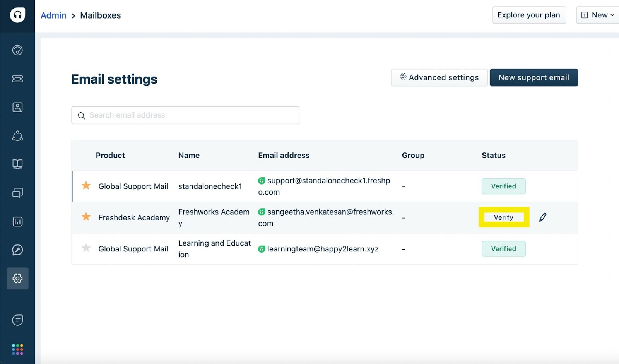
Task: Click the Product column header
Action: click(x=110, y=155)
